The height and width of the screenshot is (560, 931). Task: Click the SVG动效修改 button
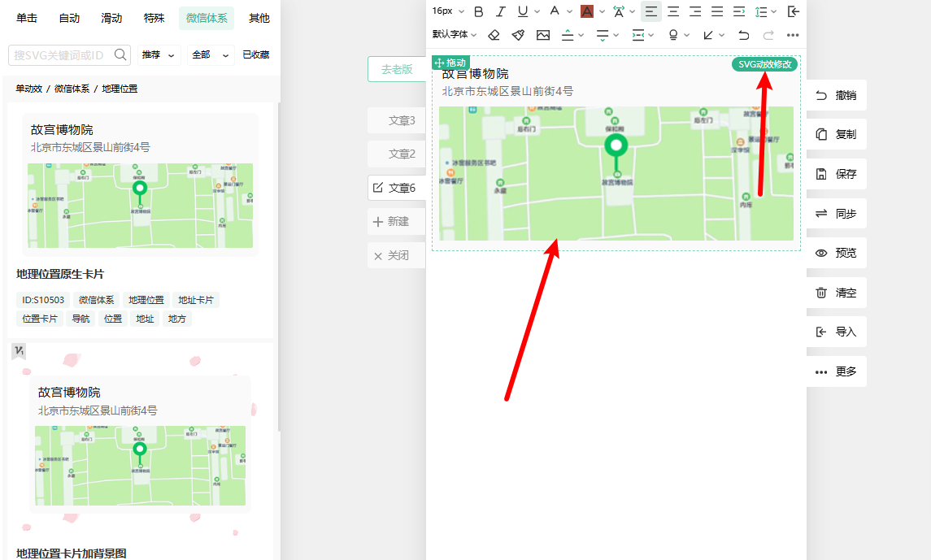tap(764, 64)
